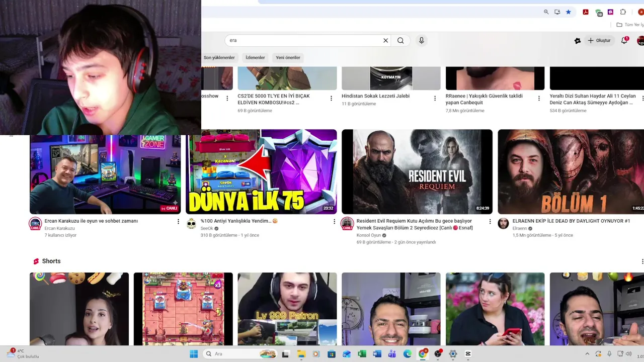This screenshot has width=644, height=362.
Task: Open options for the Ercan Karakuzu live stream
Action: point(178,221)
